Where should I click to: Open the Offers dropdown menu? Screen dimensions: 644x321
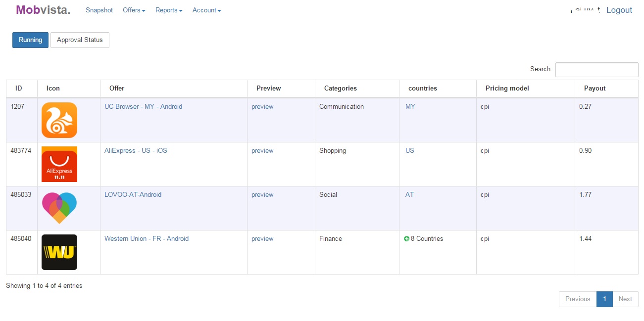134,10
